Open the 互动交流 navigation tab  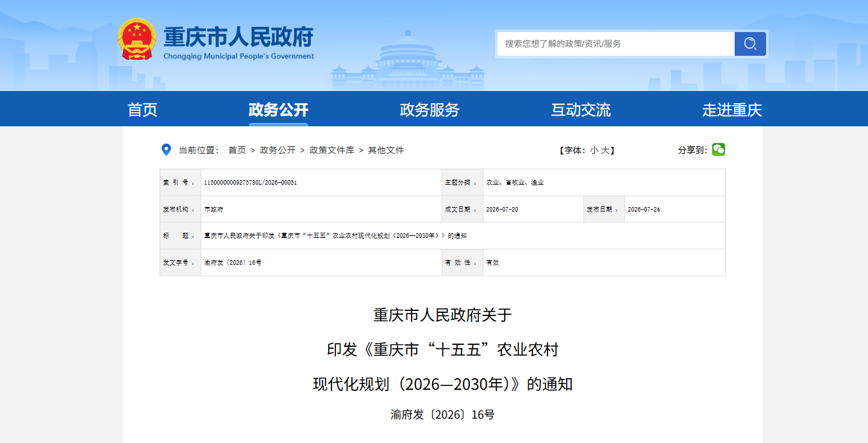point(581,110)
